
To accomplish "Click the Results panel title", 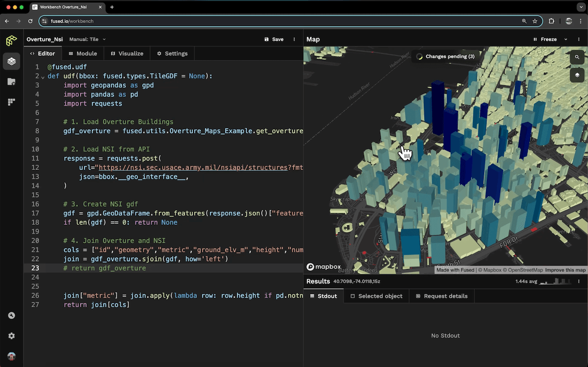I will click(318, 281).
